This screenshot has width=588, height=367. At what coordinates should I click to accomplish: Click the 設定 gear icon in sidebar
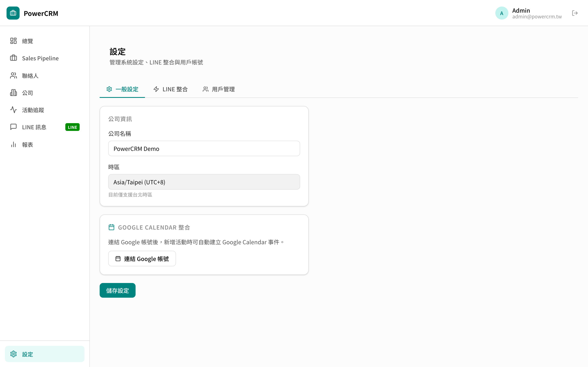13,354
